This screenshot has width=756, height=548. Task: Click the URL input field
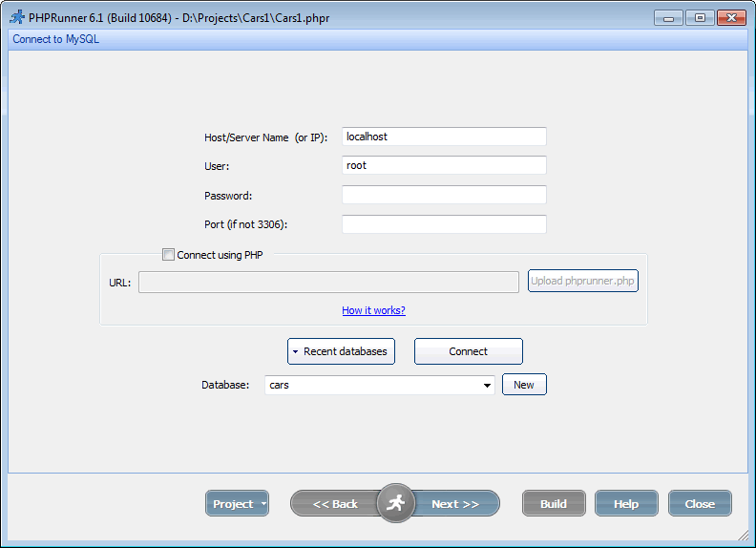pos(328,283)
